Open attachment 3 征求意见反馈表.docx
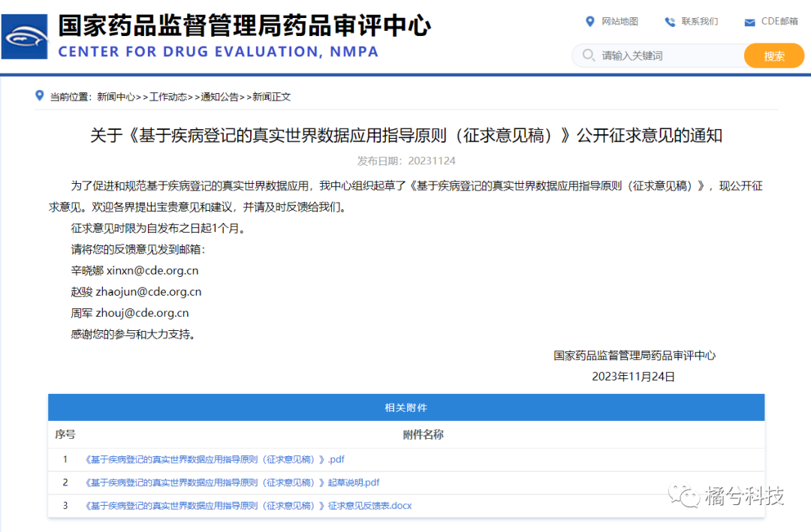The height and width of the screenshot is (532, 811). point(248,506)
